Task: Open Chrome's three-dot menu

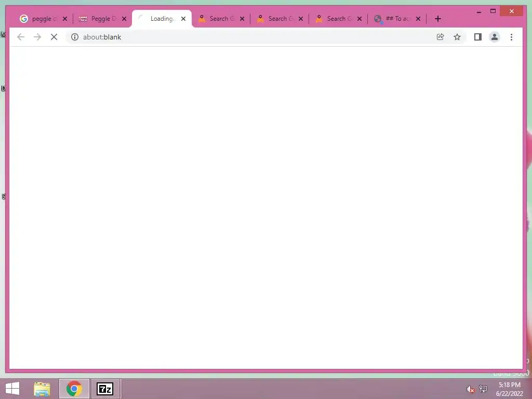Action: (511, 37)
